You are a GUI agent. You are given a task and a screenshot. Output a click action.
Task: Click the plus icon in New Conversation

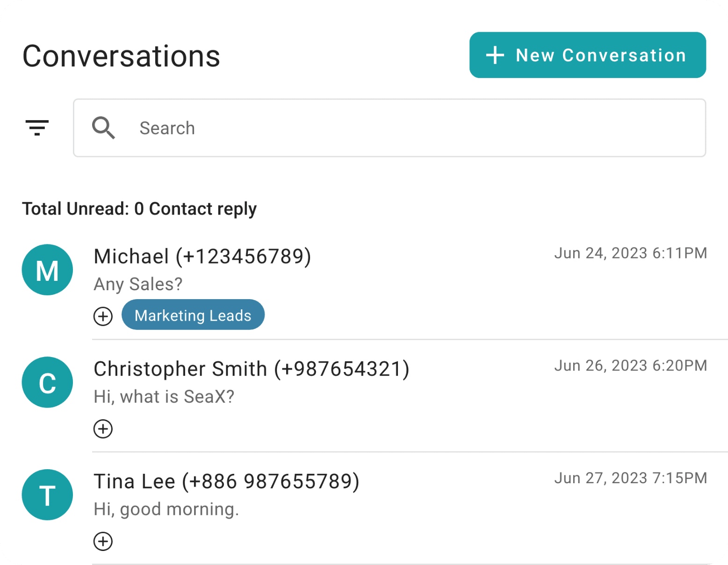pos(495,55)
